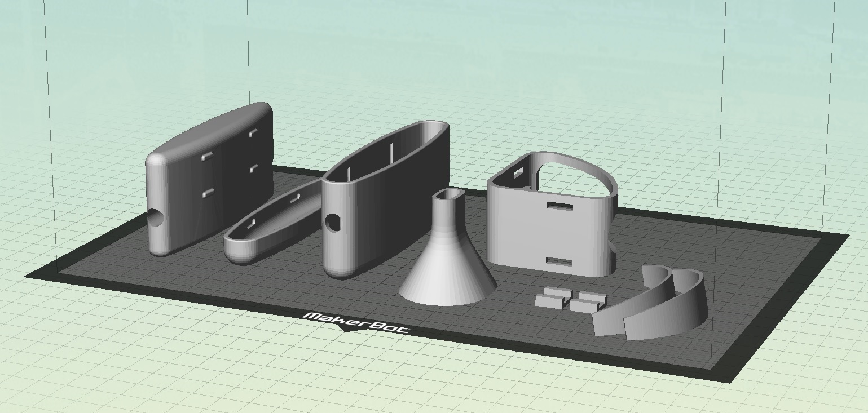The width and height of the screenshot is (868, 413).
Task: Select the rounded case back with slots
Action: [x=209, y=179]
